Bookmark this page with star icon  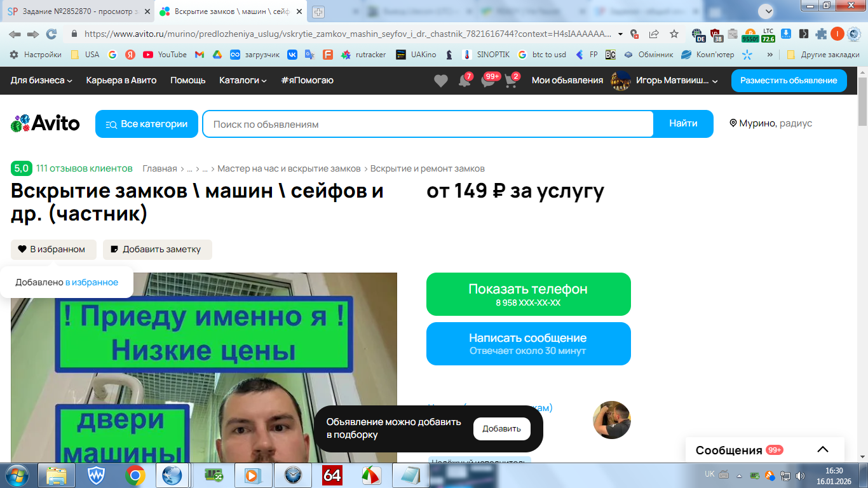tap(674, 34)
